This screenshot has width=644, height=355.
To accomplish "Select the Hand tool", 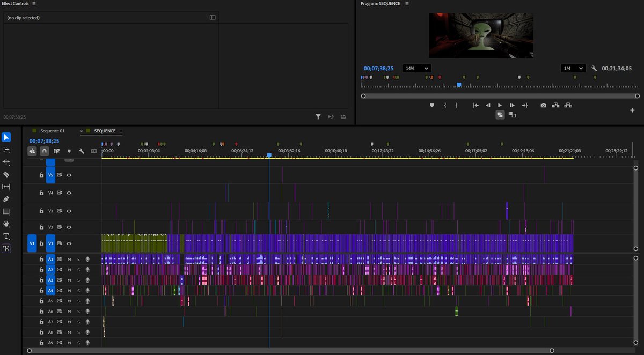I will click(x=6, y=224).
